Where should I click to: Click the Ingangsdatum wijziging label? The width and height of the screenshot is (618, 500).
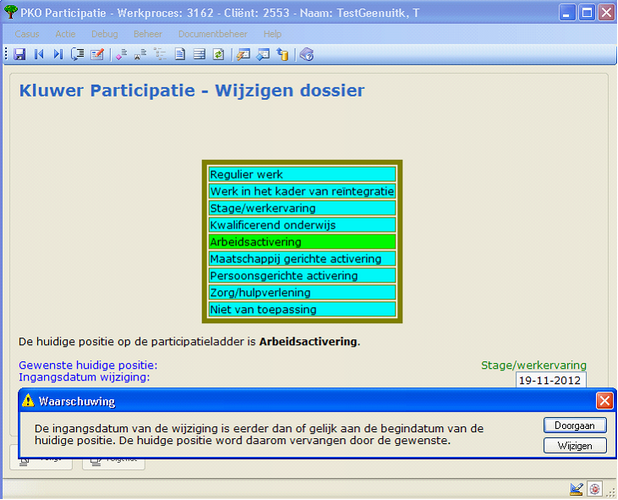(x=84, y=377)
